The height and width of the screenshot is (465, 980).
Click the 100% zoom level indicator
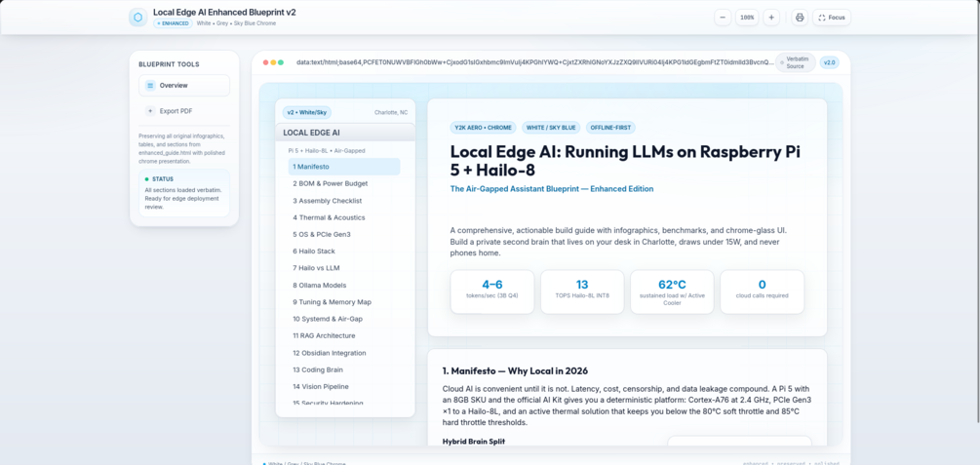click(747, 18)
